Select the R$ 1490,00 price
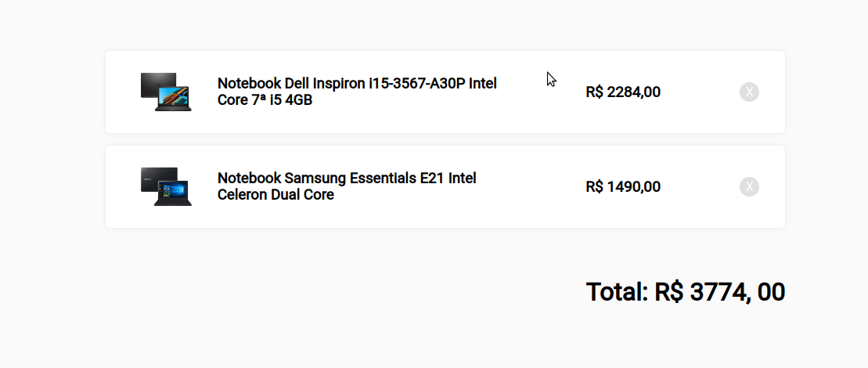This screenshot has width=868, height=368. [x=623, y=187]
